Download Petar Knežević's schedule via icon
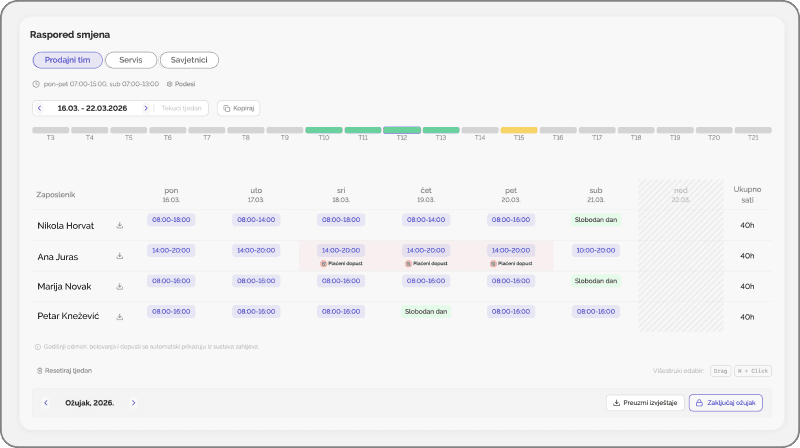This screenshot has height=448, width=800. tap(120, 317)
